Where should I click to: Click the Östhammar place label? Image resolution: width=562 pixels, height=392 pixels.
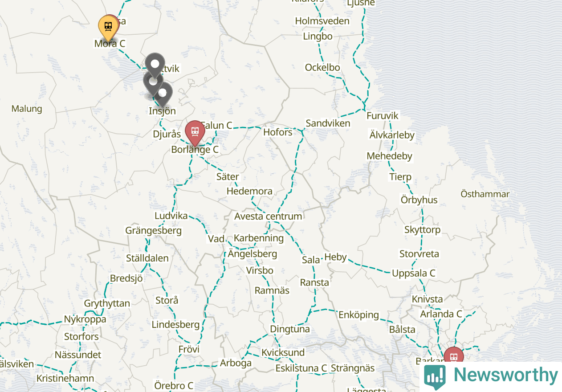tap(485, 194)
